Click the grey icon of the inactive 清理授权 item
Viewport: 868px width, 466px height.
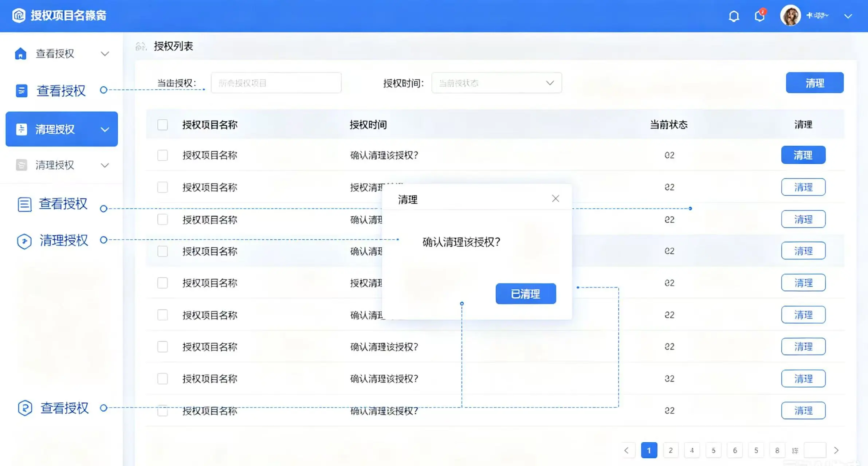pos(21,165)
